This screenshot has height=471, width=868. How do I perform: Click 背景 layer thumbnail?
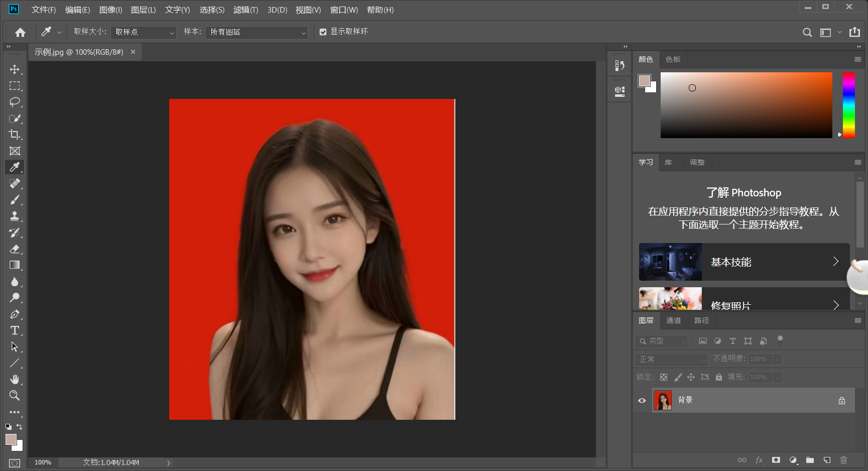663,401
